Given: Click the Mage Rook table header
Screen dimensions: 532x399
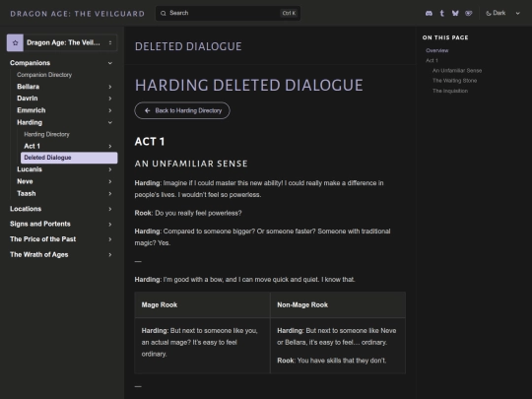Looking at the screenshot, I should pyautogui.click(x=160, y=305).
